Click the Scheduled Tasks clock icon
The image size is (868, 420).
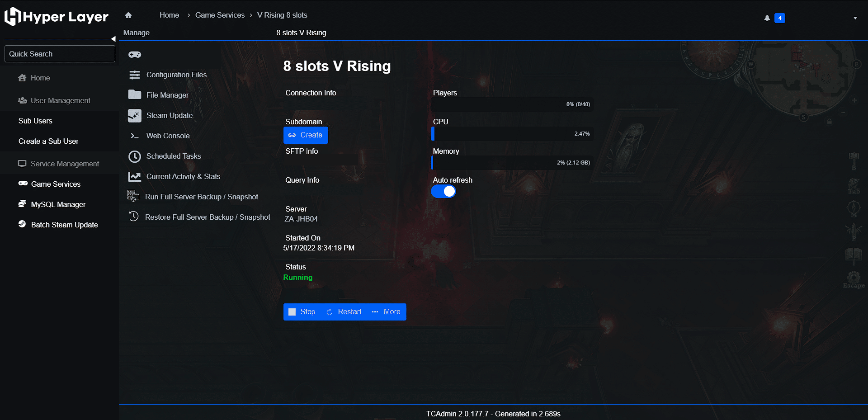[135, 156]
